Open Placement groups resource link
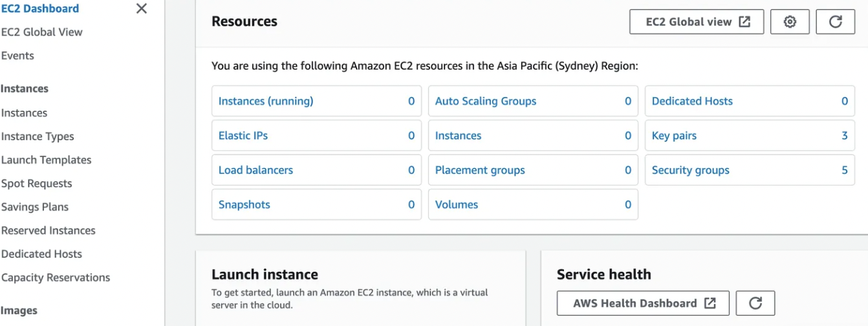 coord(480,170)
